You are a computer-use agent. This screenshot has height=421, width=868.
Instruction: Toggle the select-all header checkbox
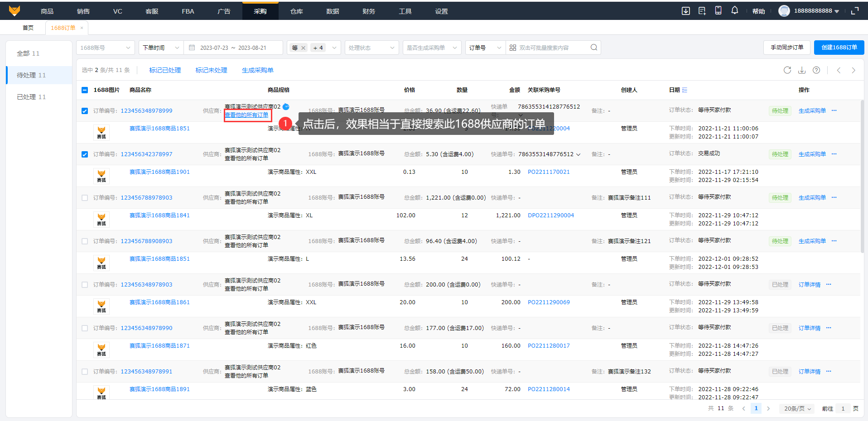[85, 90]
